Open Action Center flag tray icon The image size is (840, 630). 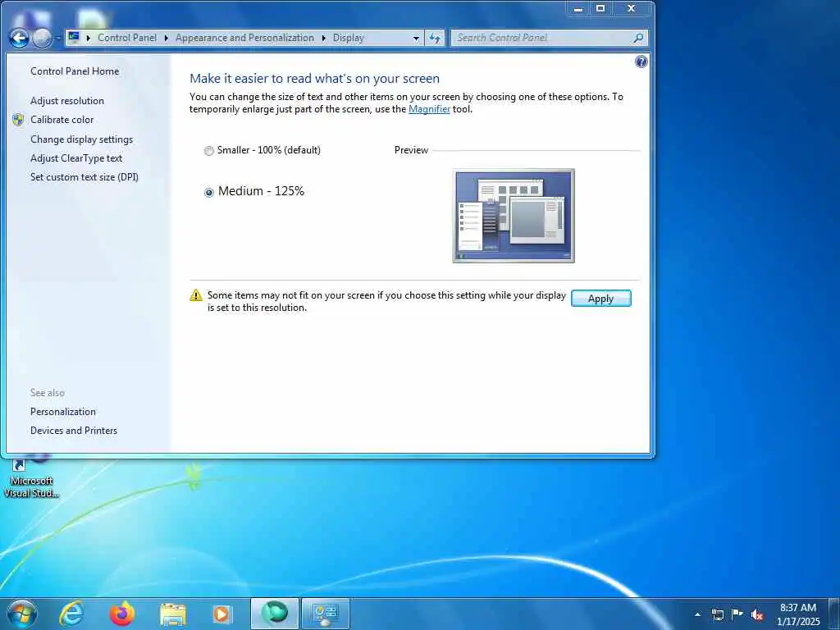tap(737, 614)
